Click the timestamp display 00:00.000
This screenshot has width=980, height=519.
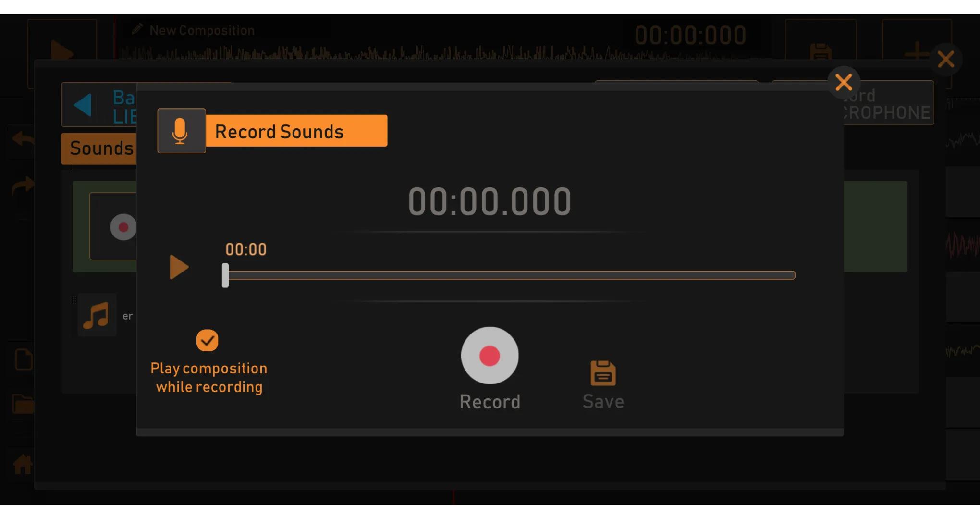pos(490,200)
